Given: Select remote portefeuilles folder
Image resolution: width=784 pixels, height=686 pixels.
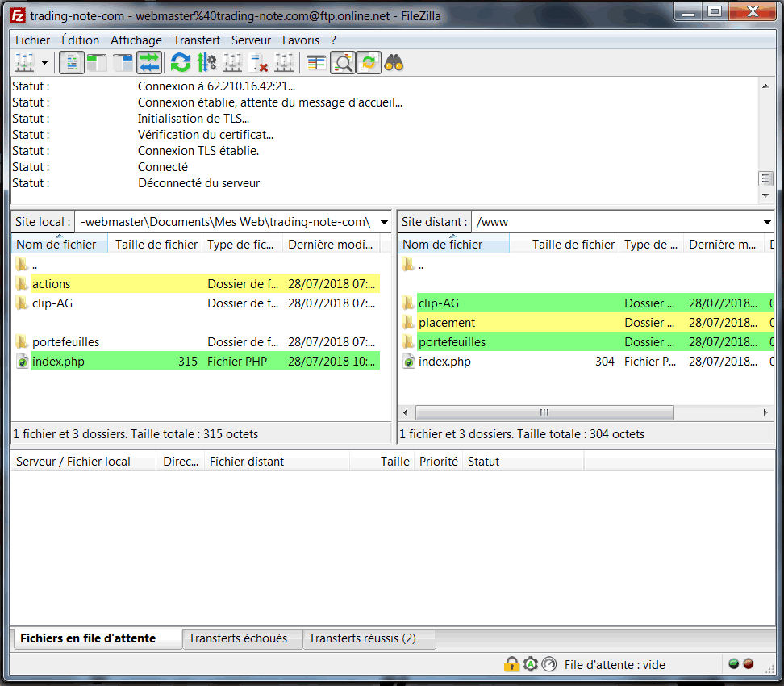Looking at the screenshot, I should 586,342.
